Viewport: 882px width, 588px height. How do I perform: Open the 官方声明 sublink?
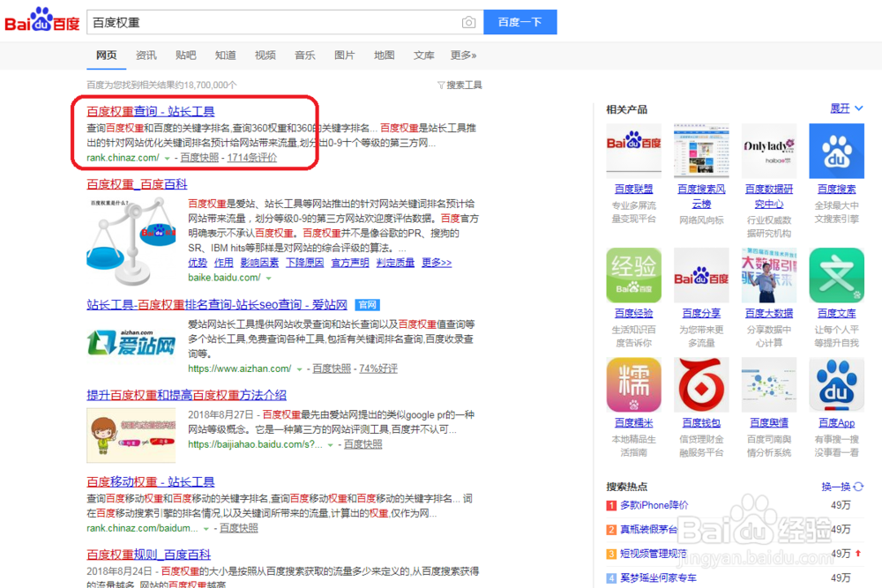pyautogui.click(x=350, y=263)
